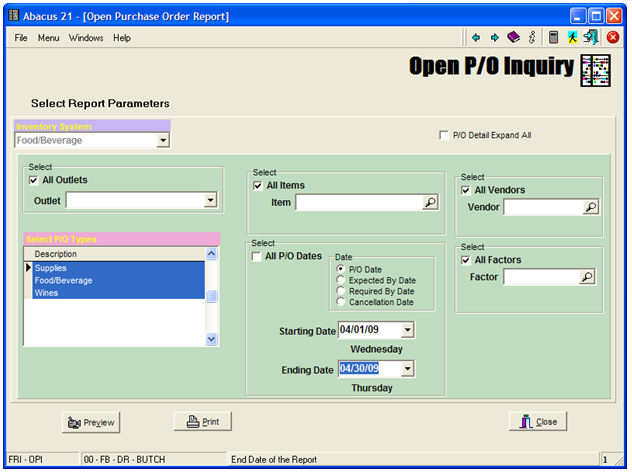Viewport: 632px width, 473px height.
Task: Select the Expected By Date radio button
Action: 342,280
